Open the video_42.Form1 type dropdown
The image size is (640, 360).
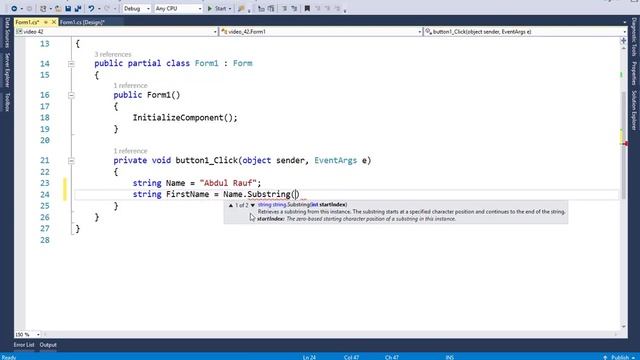pyautogui.click(x=321, y=31)
